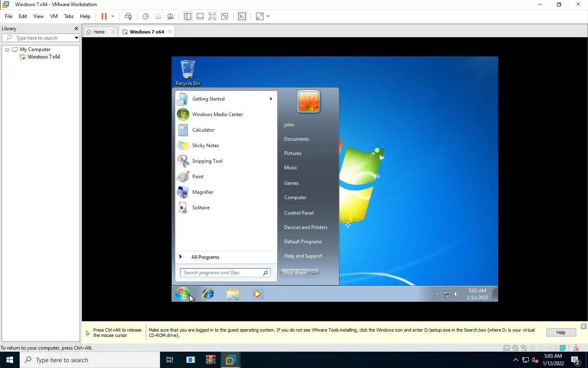
Task: Open Calculator from Start menu
Action: coord(226,130)
